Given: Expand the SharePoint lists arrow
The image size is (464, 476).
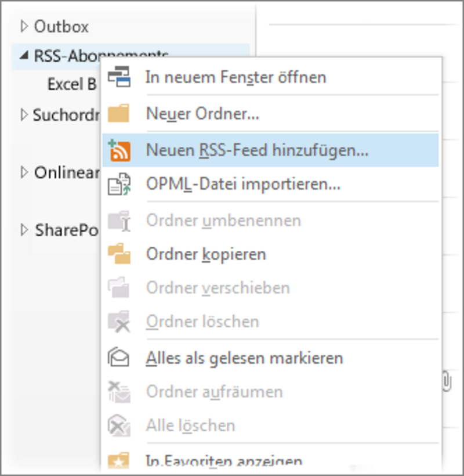Looking at the screenshot, I should tap(24, 230).
